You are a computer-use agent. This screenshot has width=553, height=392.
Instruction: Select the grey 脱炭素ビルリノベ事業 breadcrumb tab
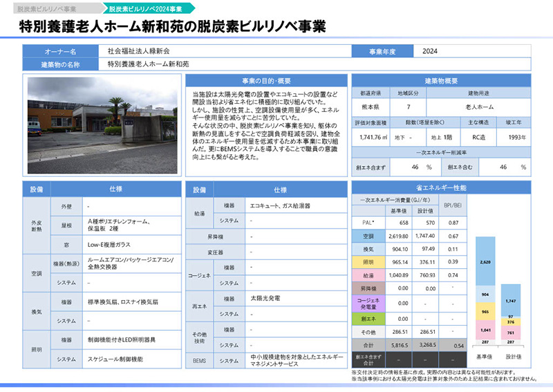click(58, 8)
